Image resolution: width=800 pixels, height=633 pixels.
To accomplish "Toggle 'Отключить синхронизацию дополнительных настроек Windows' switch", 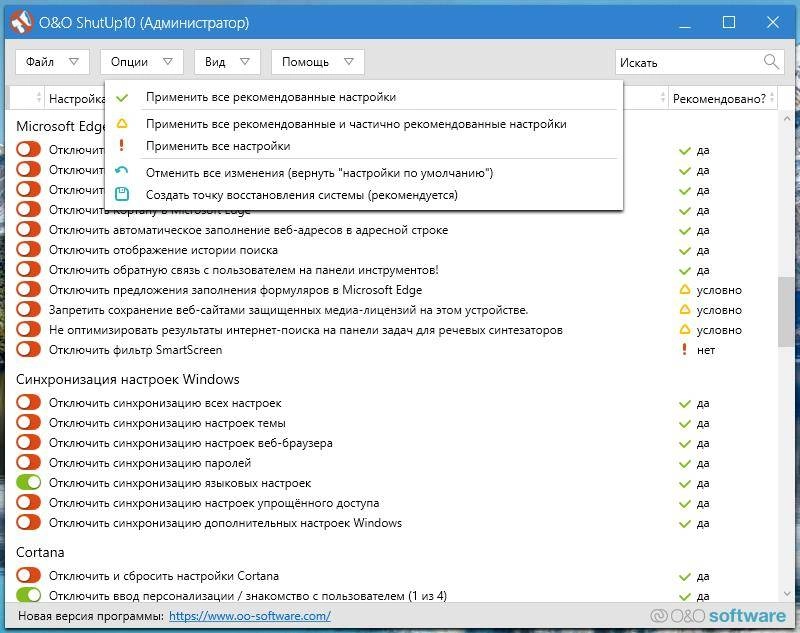I will (28, 522).
